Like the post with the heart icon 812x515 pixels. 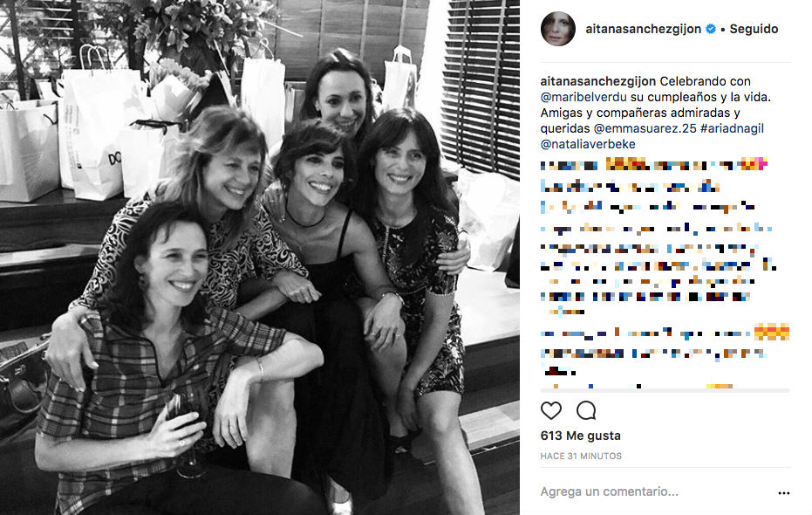(550, 410)
